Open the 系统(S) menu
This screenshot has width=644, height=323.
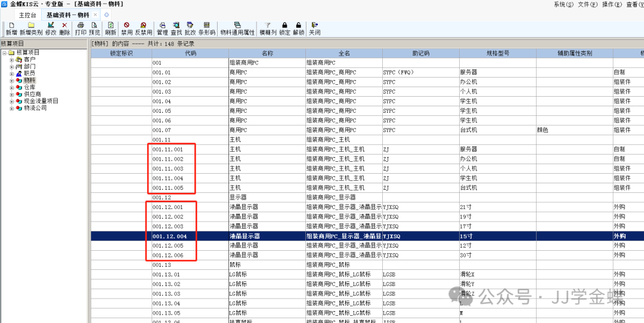[x=563, y=4]
